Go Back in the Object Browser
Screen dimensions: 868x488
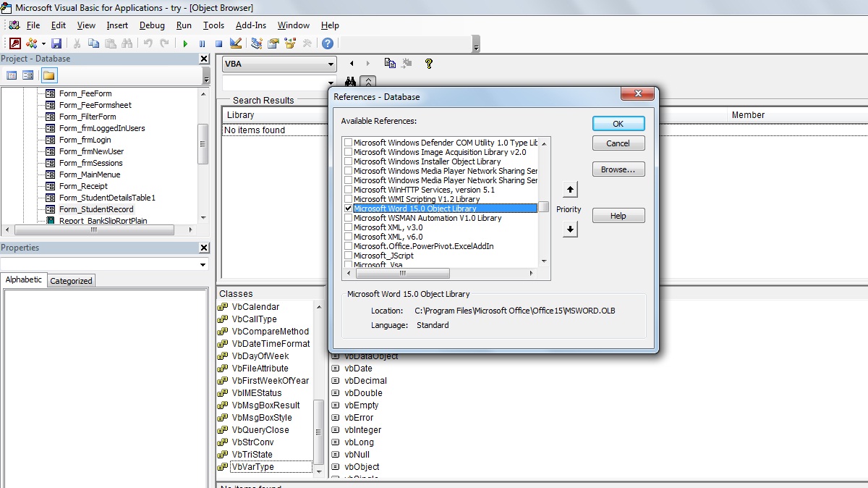352,64
